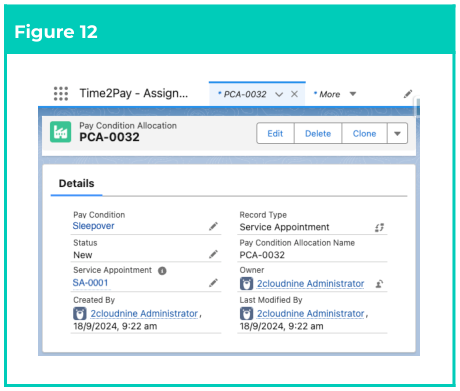
Task: Open more actions dropdown beside Clone
Action: click(397, 133)
